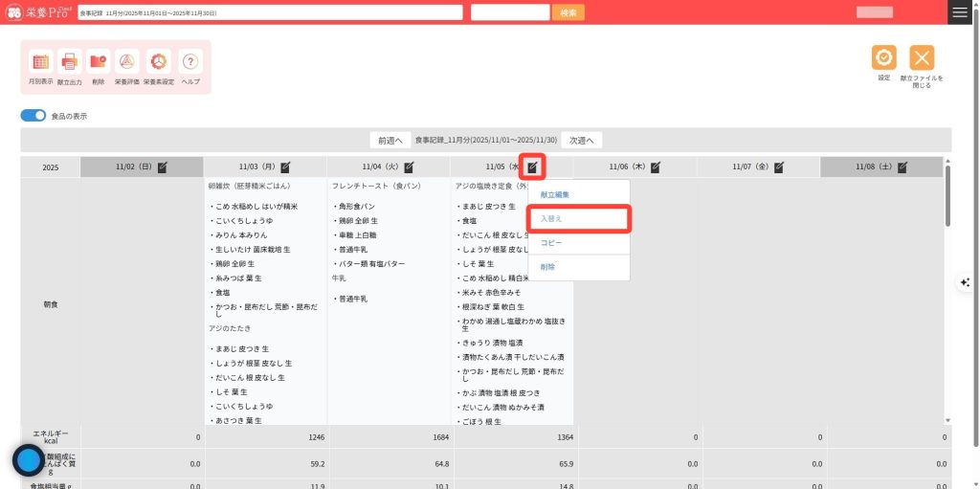Screen dimensions: 980x489
Task: Click the orange 検索 search button
Action: pyautogui.click(x=568, y=12)
